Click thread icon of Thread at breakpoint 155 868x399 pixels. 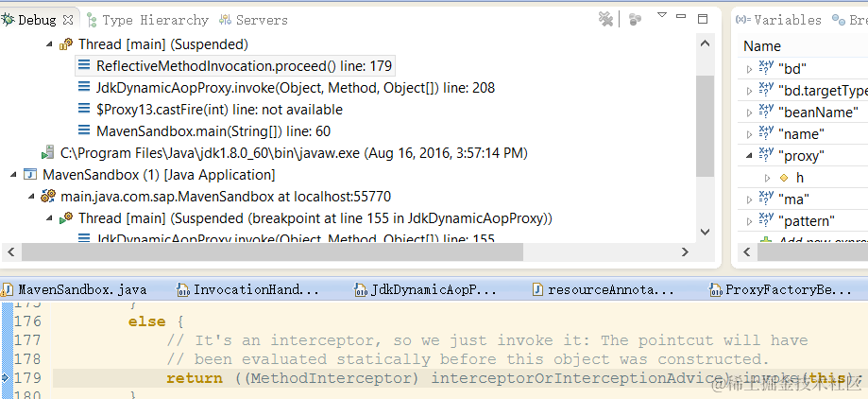pos(66,217)
